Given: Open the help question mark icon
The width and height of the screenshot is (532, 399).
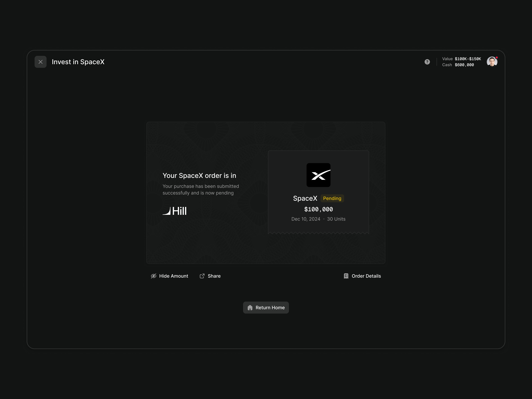Looking at the screenshot, I should point(427,62).
